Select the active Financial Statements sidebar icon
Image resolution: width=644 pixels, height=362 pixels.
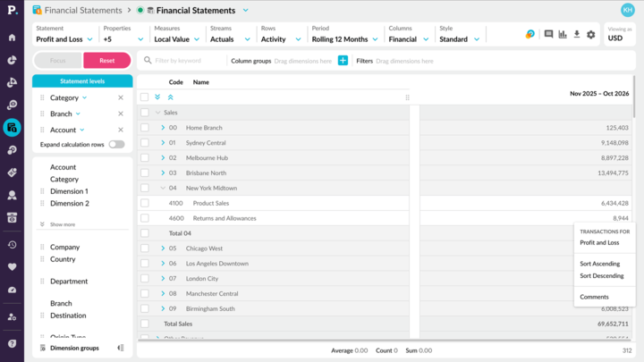point(12,128)
